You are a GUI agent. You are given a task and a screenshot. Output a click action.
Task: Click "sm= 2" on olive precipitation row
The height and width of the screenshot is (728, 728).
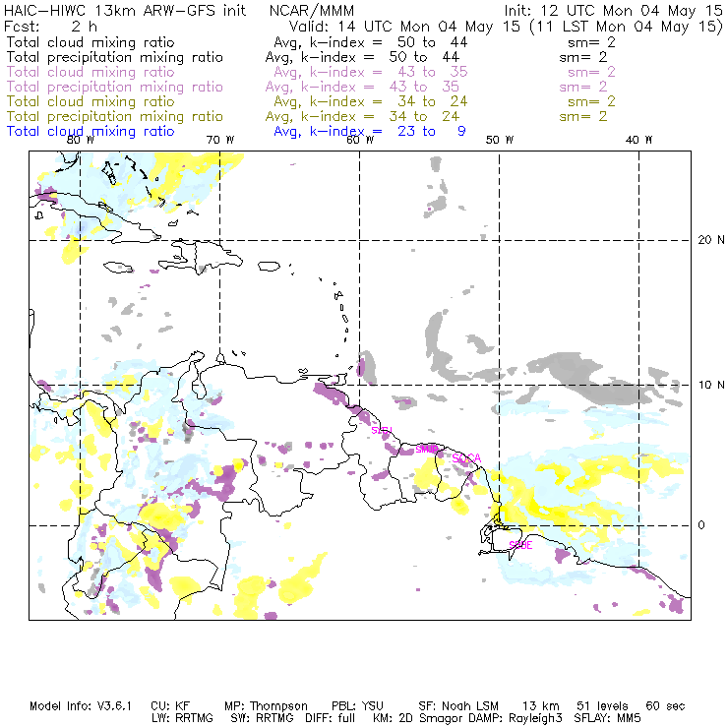point(583,116)
